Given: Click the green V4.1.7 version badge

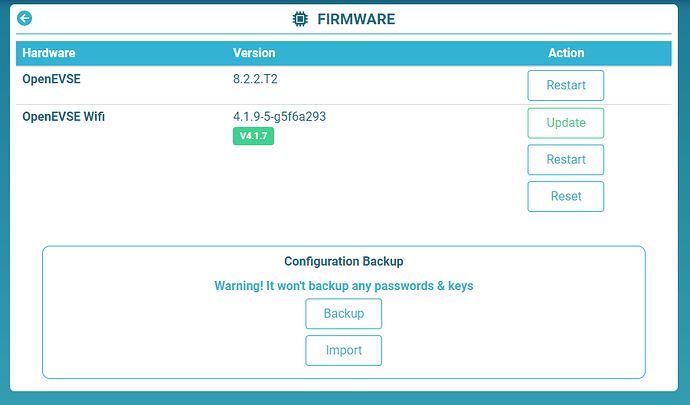Looking at the screenshot, I should (x=253, y=136).
